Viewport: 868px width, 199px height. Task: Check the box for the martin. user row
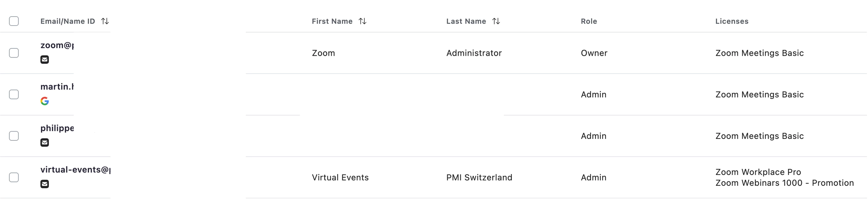(14, 95)
